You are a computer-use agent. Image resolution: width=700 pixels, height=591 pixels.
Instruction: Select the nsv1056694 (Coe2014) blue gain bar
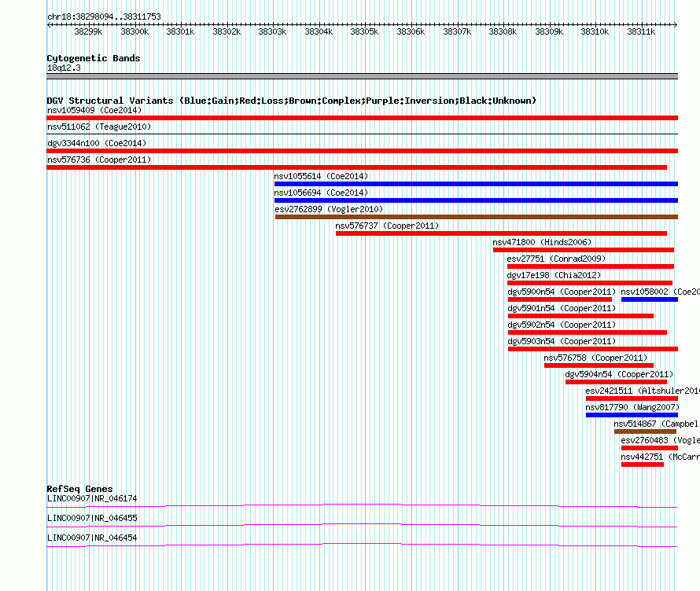pyautogui.click(x=476, y=200)
